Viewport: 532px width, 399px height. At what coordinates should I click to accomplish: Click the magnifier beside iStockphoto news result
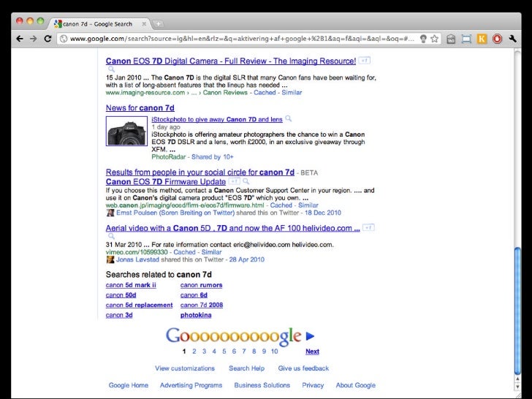coord(289,118)
